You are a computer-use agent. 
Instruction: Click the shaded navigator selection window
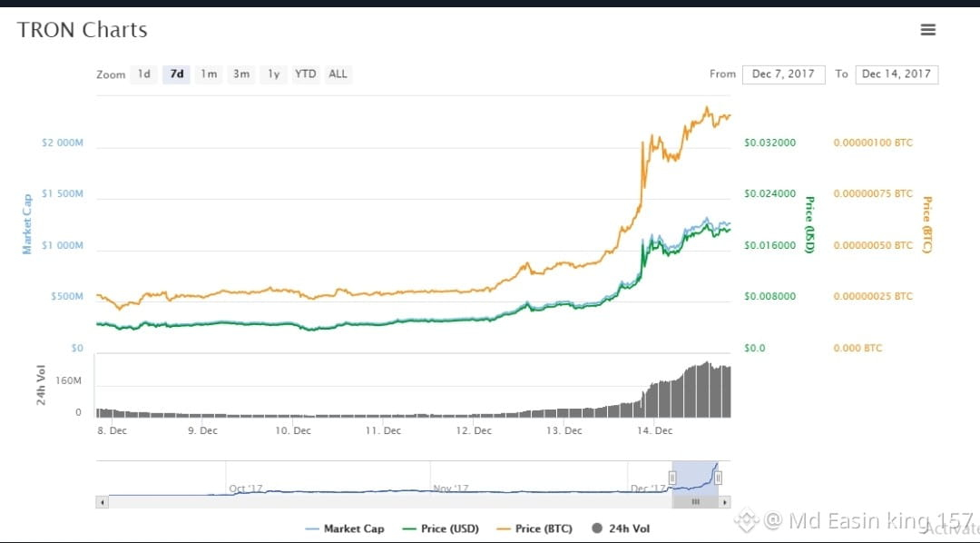695,478
